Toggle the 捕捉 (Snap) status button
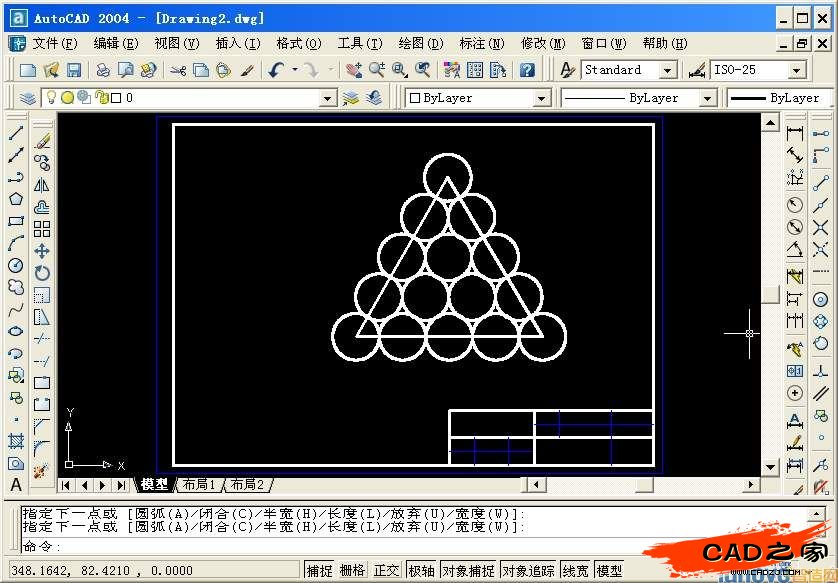This screenshot has height=583, width=838. point(320,571)
